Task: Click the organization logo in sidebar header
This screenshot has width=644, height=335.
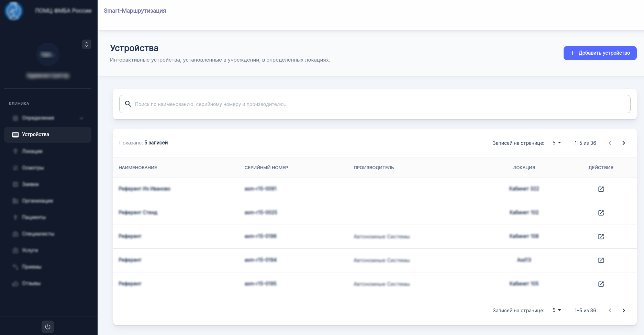Action: pyautogui.click(x=14, y=11)
